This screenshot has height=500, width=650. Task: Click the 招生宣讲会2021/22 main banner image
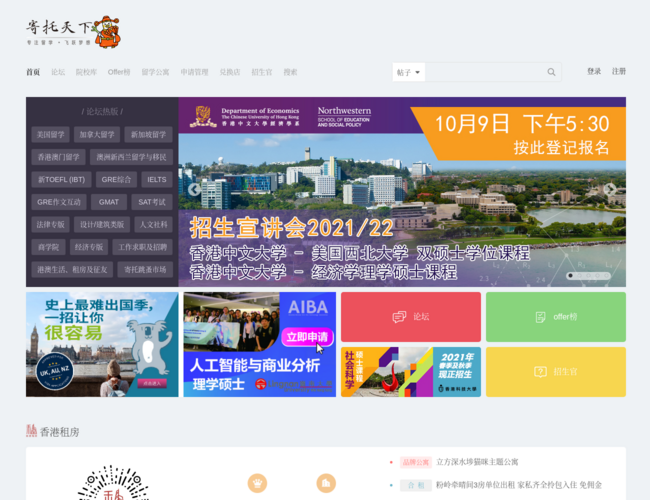coord(402,192)
